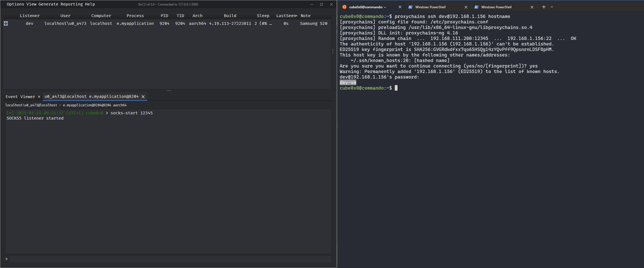
Task: Select 'Samsung S20' note cell
Action: coord(313,24)
